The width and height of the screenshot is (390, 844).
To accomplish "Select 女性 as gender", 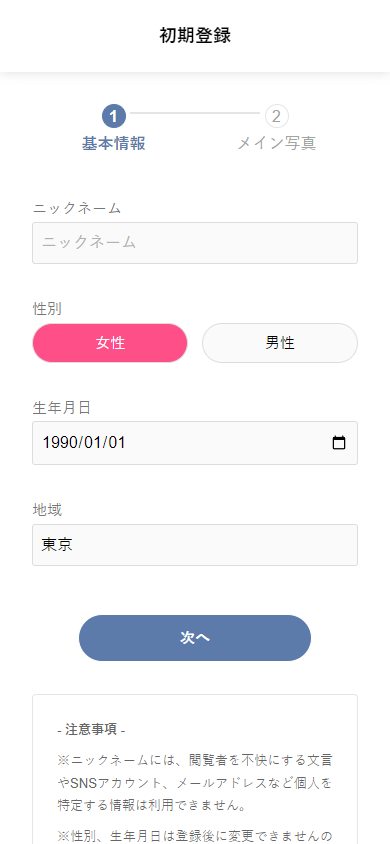I will (110, 343).
